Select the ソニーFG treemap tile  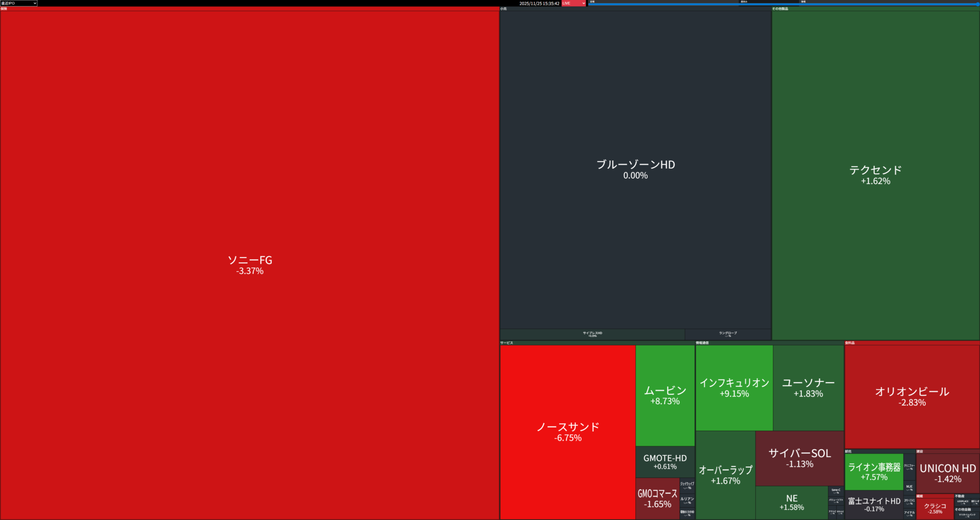[x=250, y=265]
